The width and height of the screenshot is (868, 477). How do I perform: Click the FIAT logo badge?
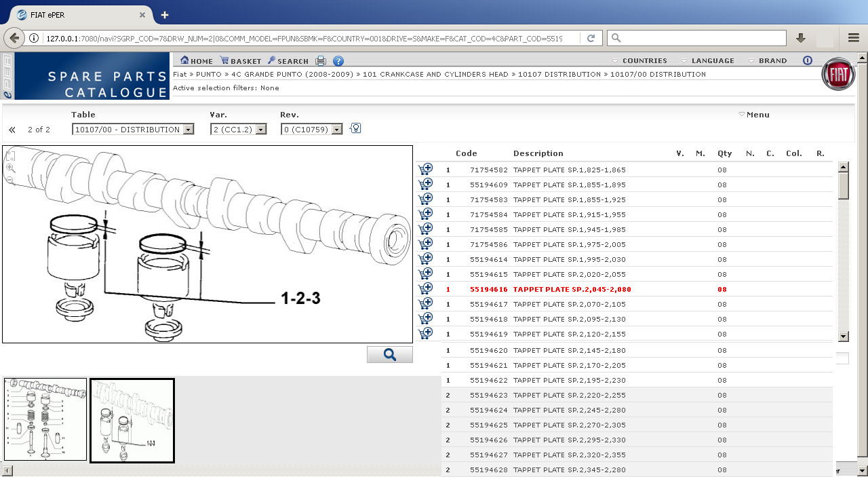[x=838, y=74]
